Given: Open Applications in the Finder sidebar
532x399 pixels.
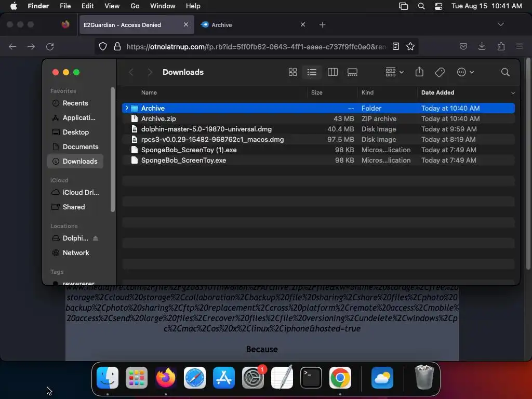Looking at the screenshot, I should point(75,118).
